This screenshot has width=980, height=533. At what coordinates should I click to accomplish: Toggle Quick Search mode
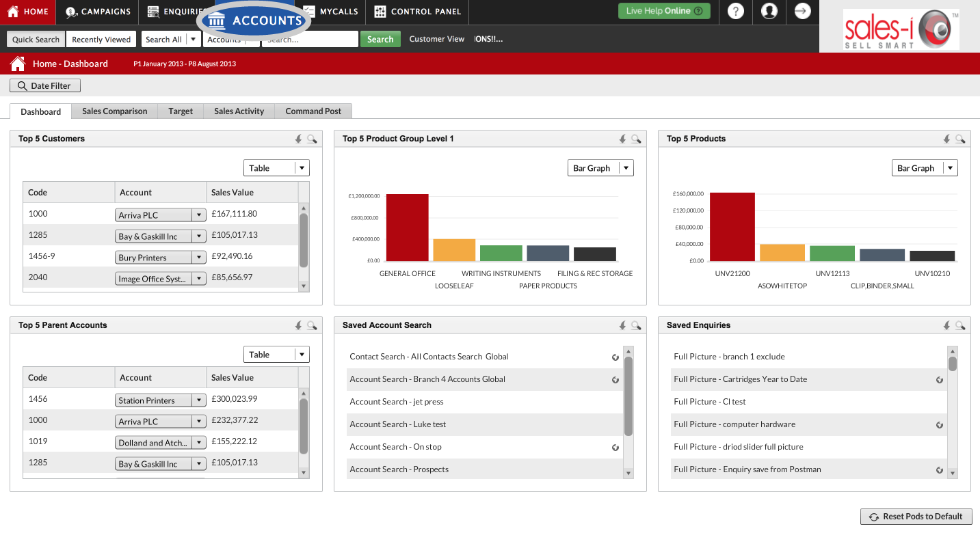36,40
